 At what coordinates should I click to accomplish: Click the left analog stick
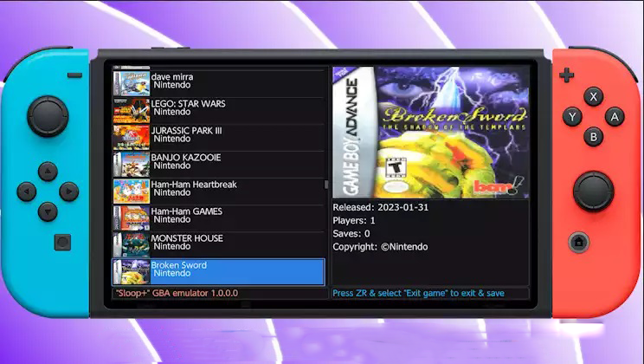48,115
